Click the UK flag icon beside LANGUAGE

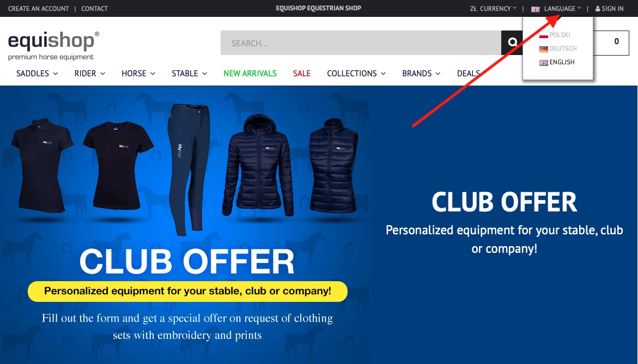click(536, 9)
